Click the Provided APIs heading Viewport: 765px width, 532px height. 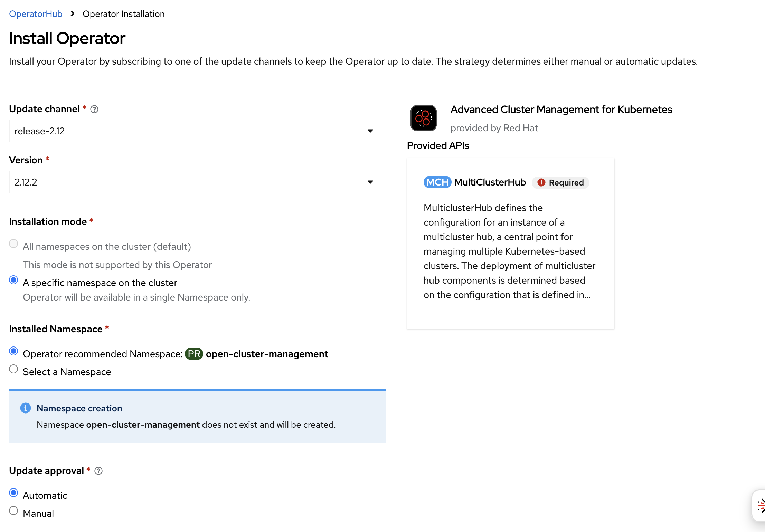pyautogui.click(x=438, y=145)
